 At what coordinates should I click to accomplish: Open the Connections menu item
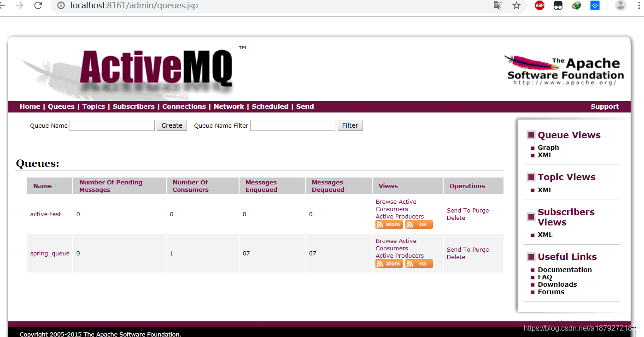coord(184,106)
